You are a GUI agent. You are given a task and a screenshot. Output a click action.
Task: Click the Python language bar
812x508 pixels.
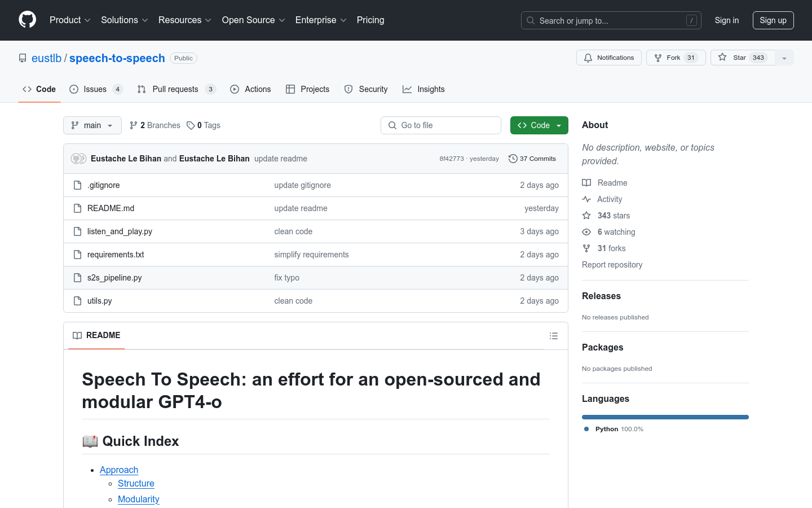665,417
